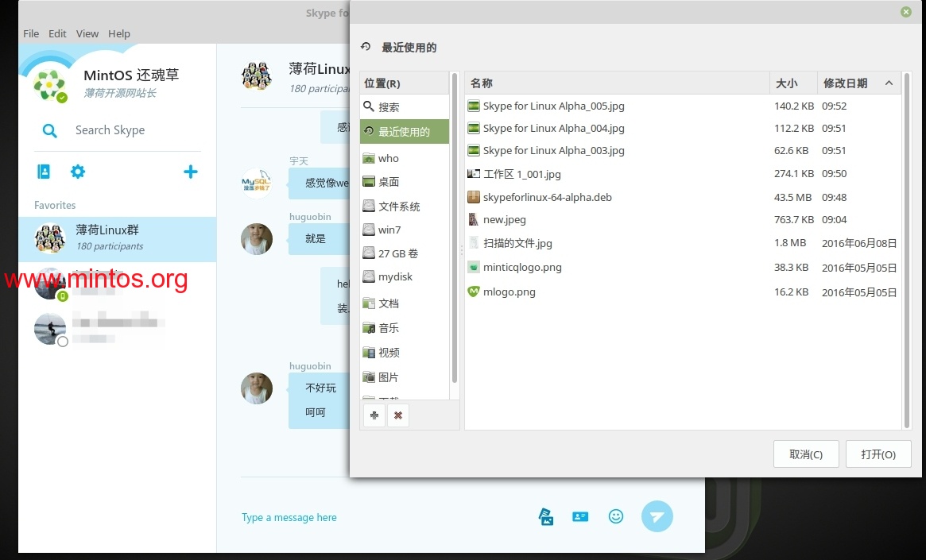The image size is (926, 560).
Task: Click the 位置(R) locations header
Action: (x=405, y=83)
